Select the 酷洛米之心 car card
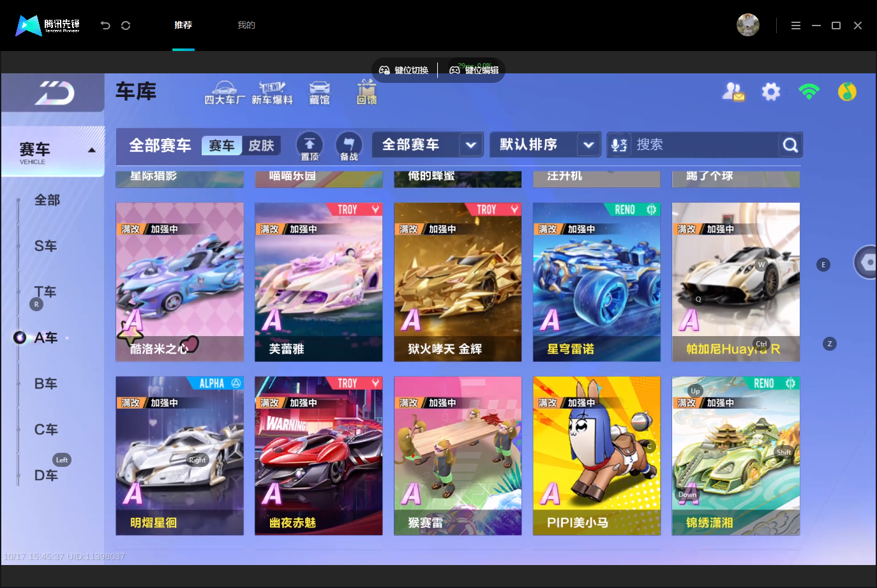Image resolution: width=877 pixels, height=588 pixels. pos(179,282)
